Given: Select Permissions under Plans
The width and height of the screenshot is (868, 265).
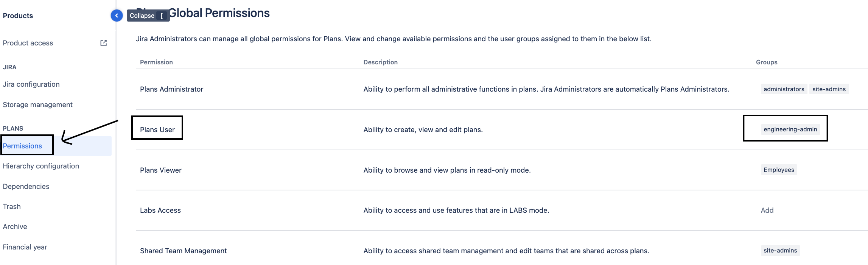Looking at the screenshot, I should pyautogui.click(x=22, y=146).
